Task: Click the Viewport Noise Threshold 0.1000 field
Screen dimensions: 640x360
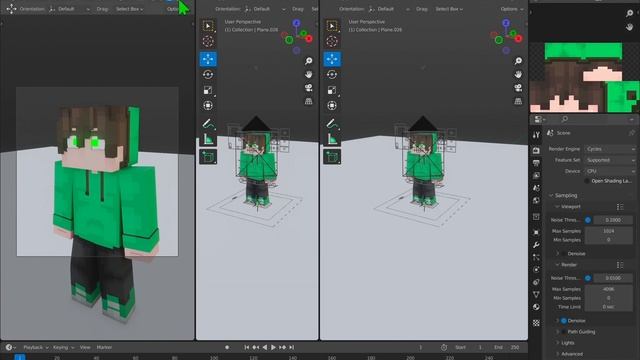Action: (613, 220)
